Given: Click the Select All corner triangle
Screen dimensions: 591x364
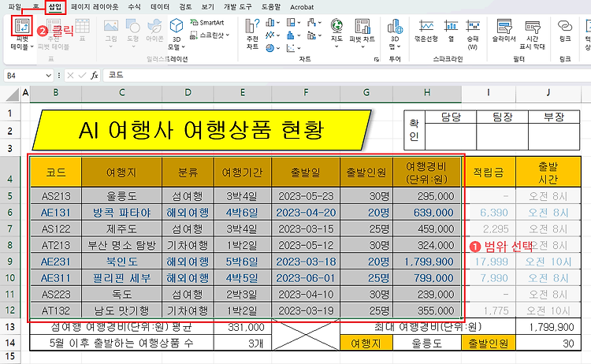Looking at the screenshot, I should click(x=12, y=95).
